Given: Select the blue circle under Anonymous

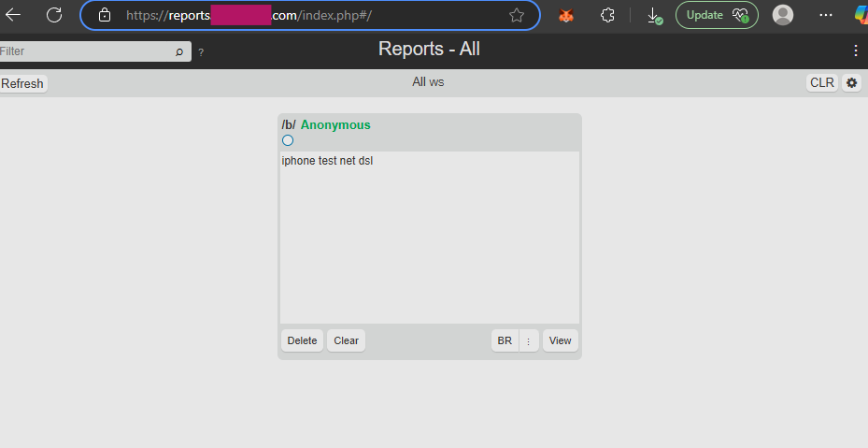Looking at the screenshot, I should [288, 140].
